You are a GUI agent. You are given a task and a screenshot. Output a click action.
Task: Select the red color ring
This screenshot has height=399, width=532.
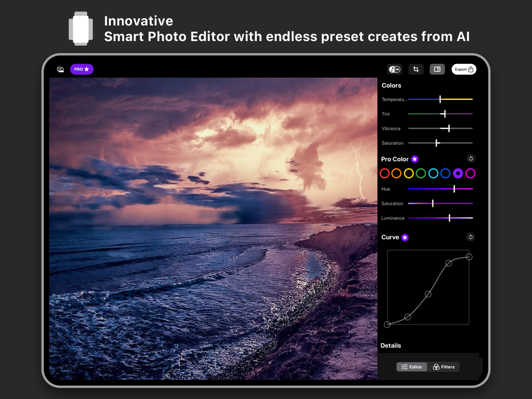(x=385, y=173)
